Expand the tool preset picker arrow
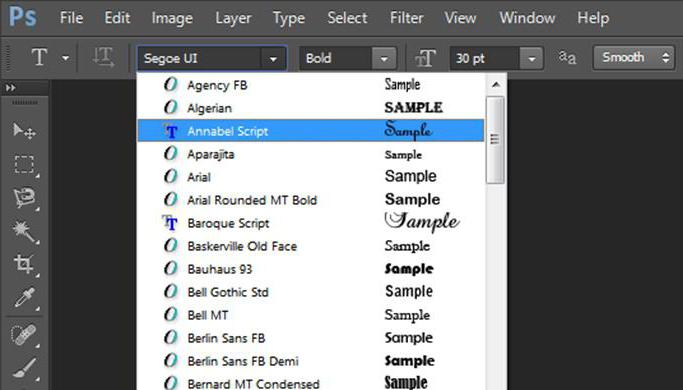 [x=65, y=58]
